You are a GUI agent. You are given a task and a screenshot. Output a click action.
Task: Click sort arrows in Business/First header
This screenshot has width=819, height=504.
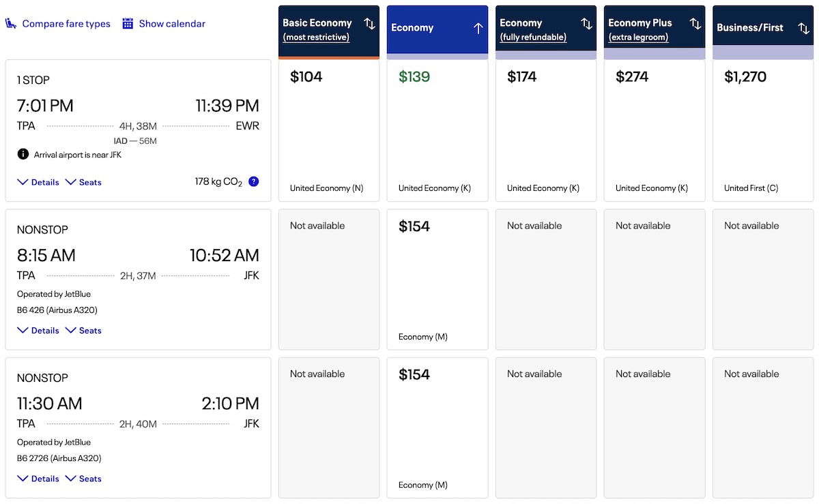pyautogui.click(x=803, y=28)
